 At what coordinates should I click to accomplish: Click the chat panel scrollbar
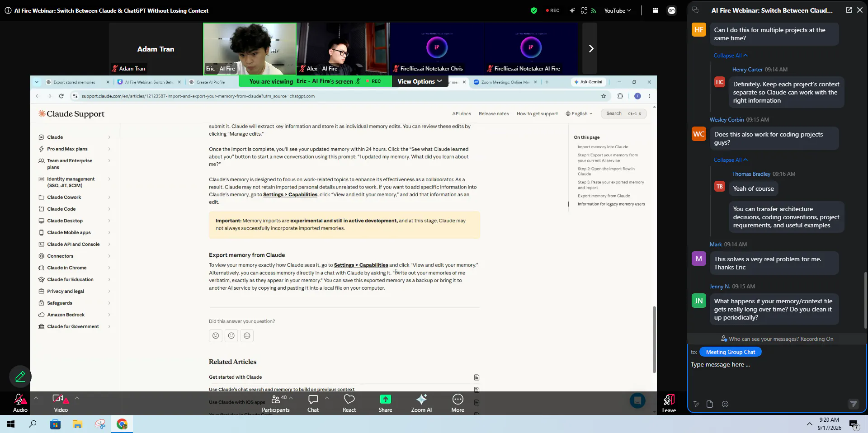[865, 300]
